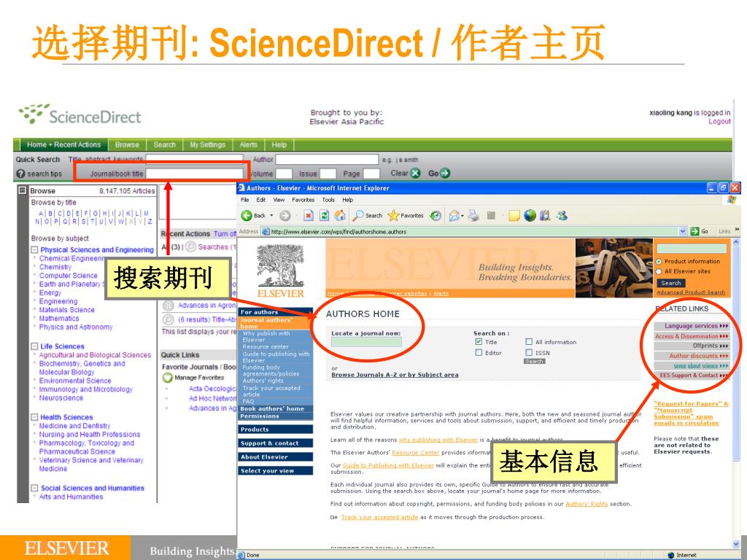Click the green Go arrow in Quick Search

click(445, 173)
